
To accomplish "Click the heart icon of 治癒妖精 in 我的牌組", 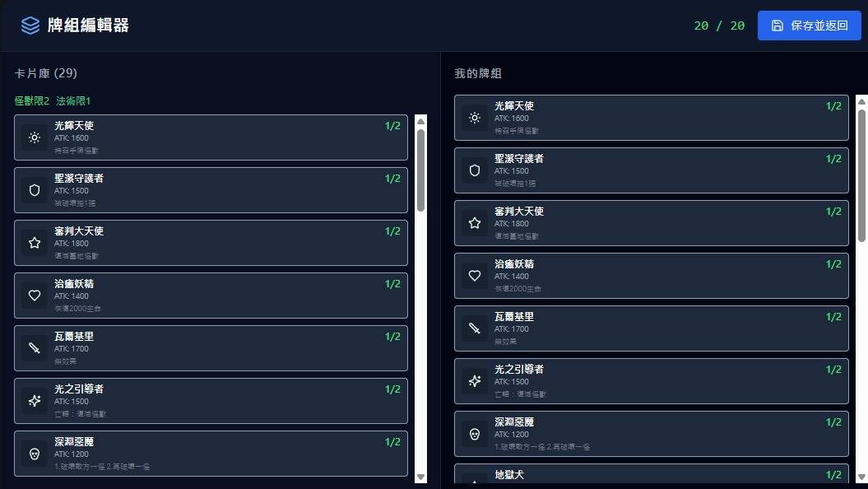I will (475, 276).
